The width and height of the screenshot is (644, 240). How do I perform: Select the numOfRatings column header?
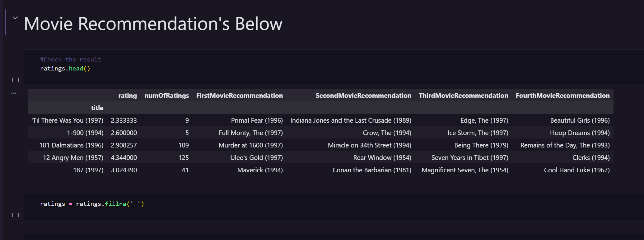click(166, 96)
